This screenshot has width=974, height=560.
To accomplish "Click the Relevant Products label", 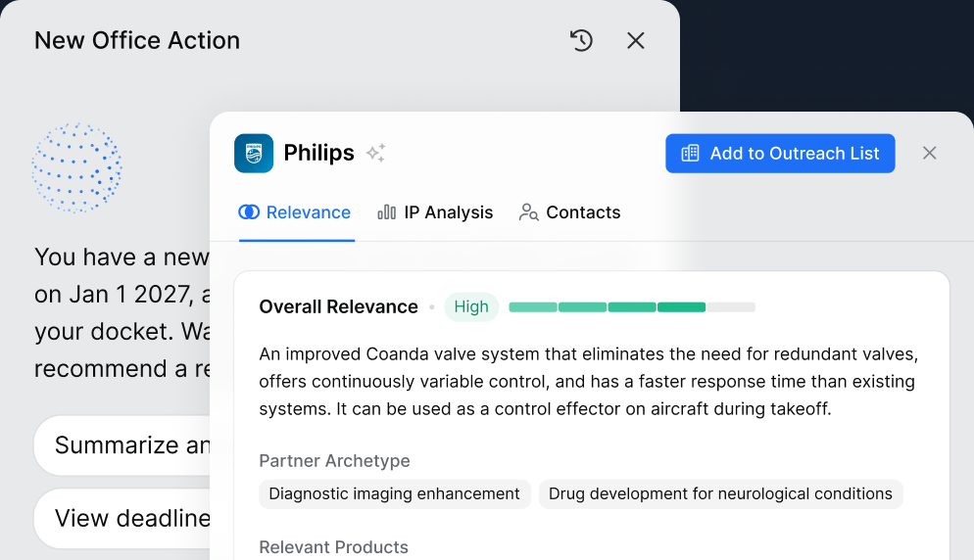I will pyautogui.click(x=333, y=547).
